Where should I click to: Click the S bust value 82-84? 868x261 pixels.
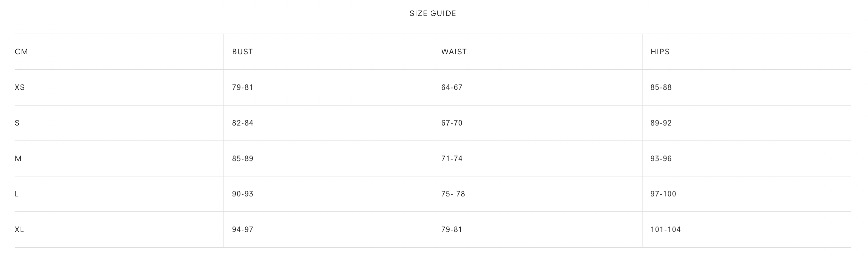coord(242,123)
